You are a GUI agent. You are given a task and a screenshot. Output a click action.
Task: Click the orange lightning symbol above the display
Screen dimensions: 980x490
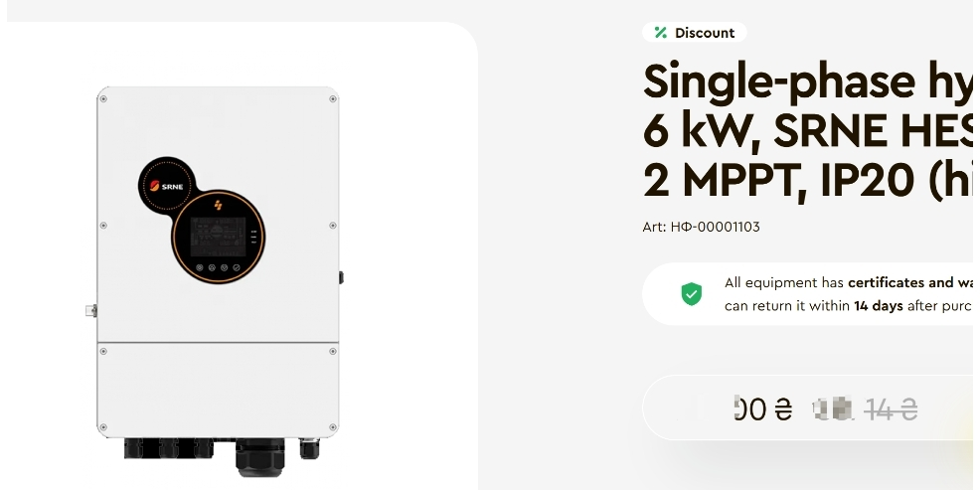(x=218, y=205)
